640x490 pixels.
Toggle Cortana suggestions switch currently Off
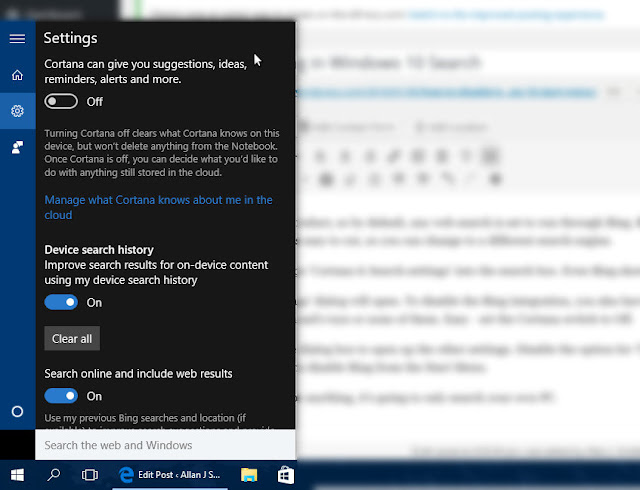61,101
